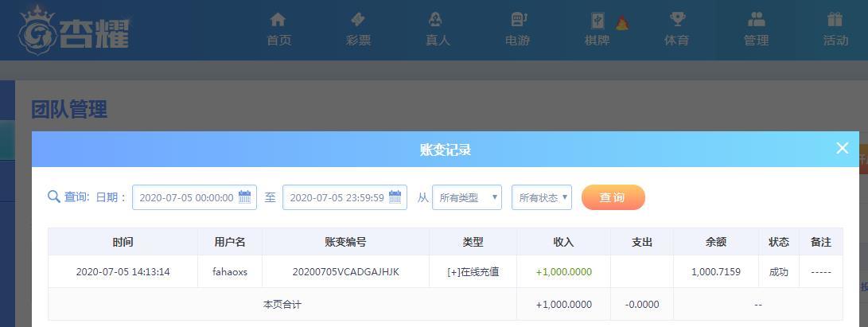868x327 pixels.
Task: Close the 账变记录 dialog
Action: pos(843,148)
